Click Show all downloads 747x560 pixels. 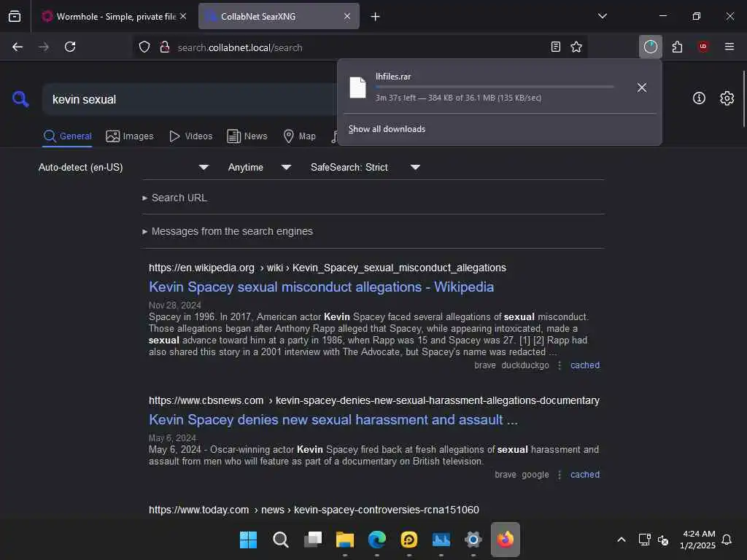pos(387,129)
